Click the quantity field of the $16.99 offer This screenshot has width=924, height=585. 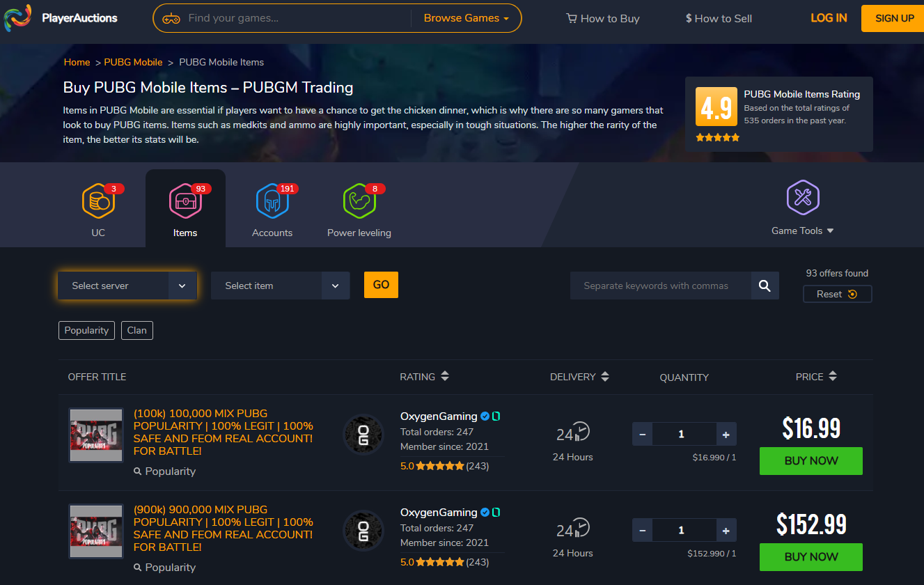tap(684, 434)
